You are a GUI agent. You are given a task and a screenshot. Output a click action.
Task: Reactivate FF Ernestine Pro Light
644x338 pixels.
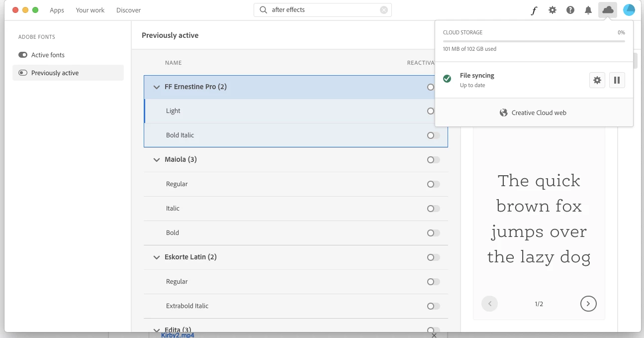click(x=431, y=111)
